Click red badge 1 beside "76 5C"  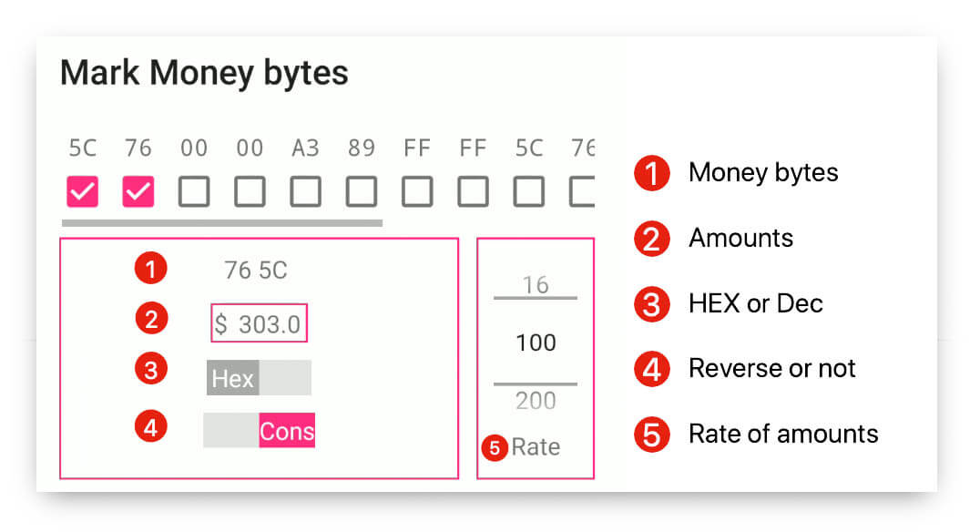tap(150, 269)
